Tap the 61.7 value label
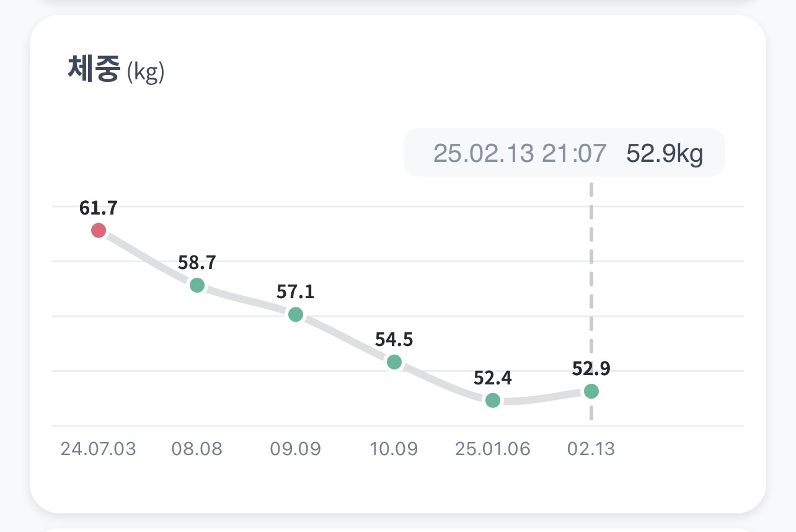 pyautogui.click(x=98, y=208)
